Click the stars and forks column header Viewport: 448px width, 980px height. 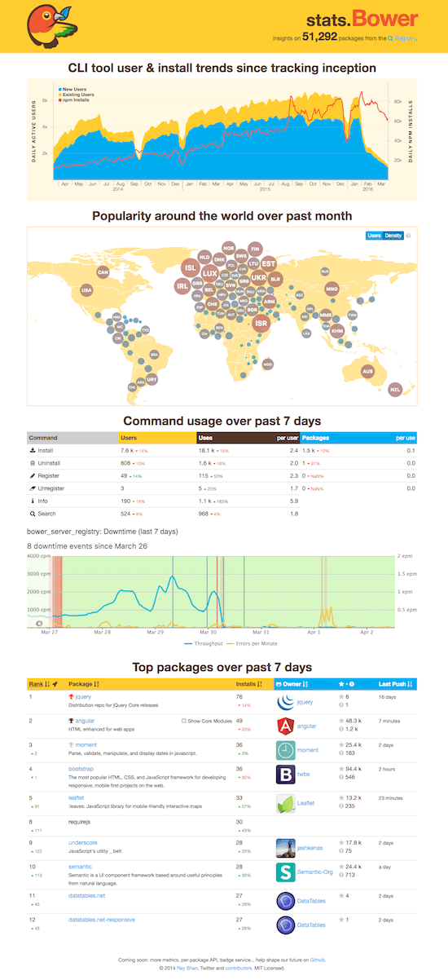(347, 683)
